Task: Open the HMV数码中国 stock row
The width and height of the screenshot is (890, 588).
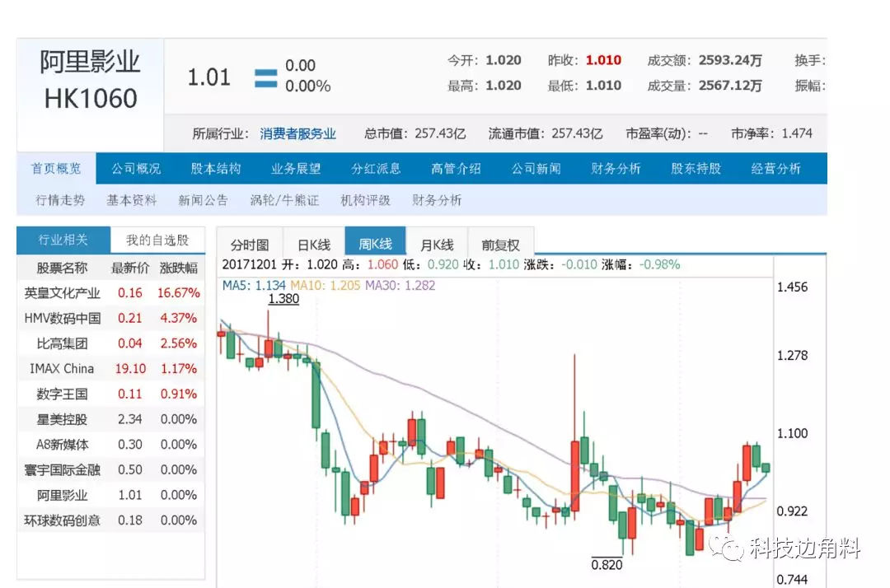Action: (x=111, y=318)
